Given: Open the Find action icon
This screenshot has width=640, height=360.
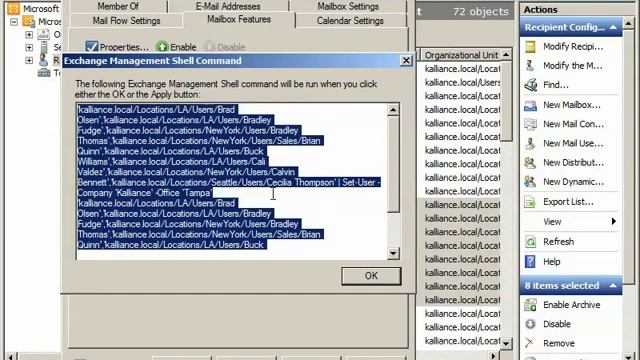Looking at the screenshot, I should pos(530,85).
